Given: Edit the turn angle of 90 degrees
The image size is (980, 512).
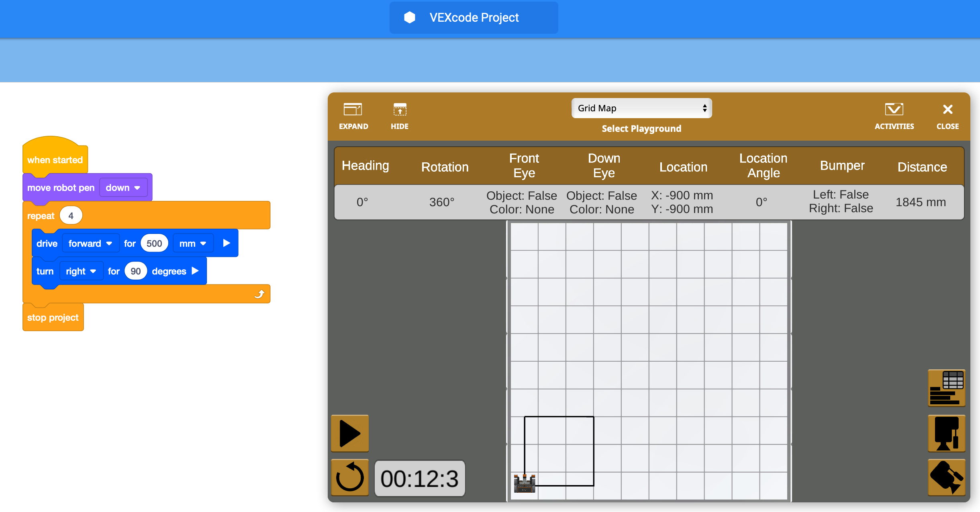Looking at the screenshot, I should tap(135, 271).
